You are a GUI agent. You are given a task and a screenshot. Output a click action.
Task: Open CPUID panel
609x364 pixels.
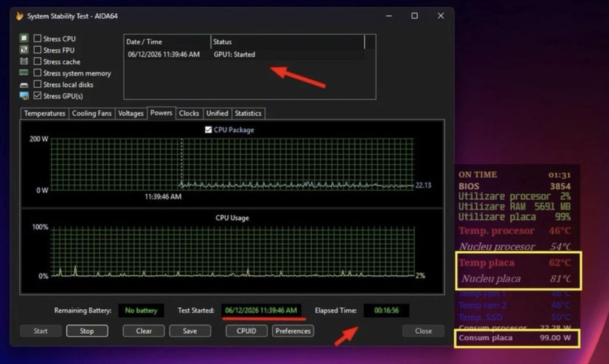pos(247,331)
